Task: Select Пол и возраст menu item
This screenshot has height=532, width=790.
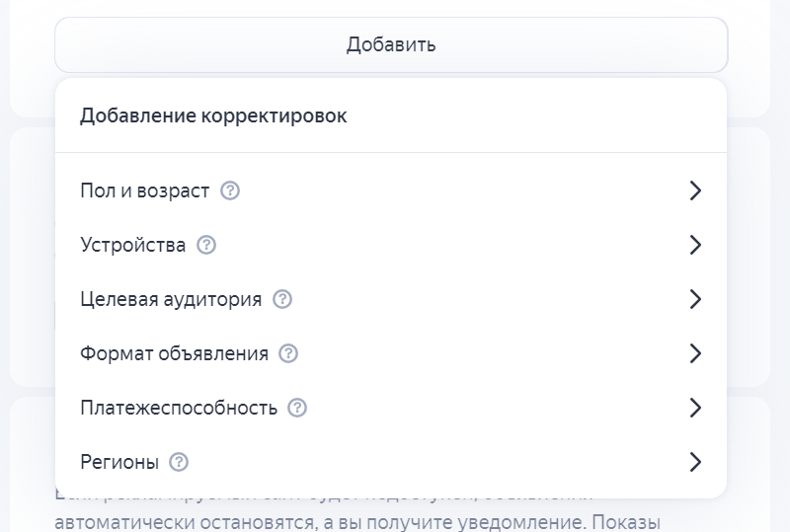Action: pyautogui.click(x=145, y=190)
